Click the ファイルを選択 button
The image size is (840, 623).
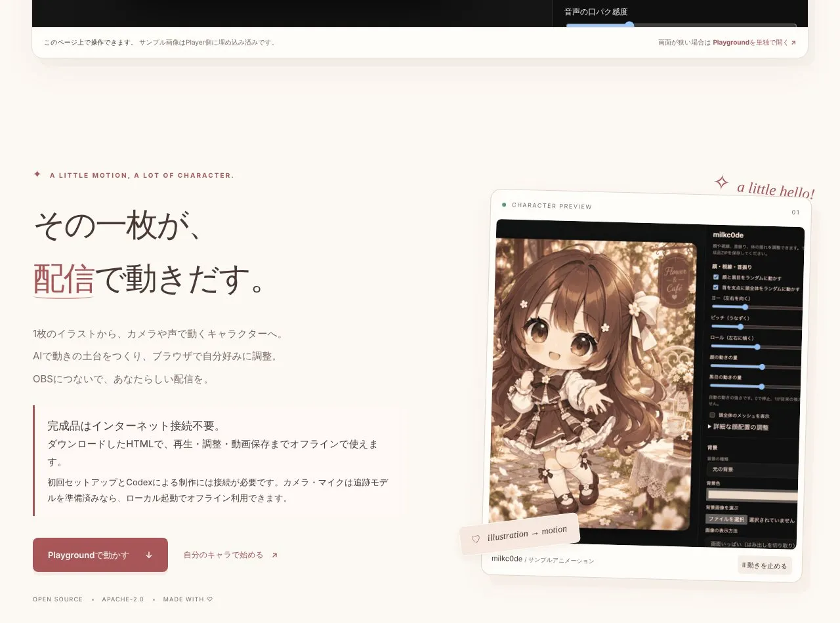726,519
